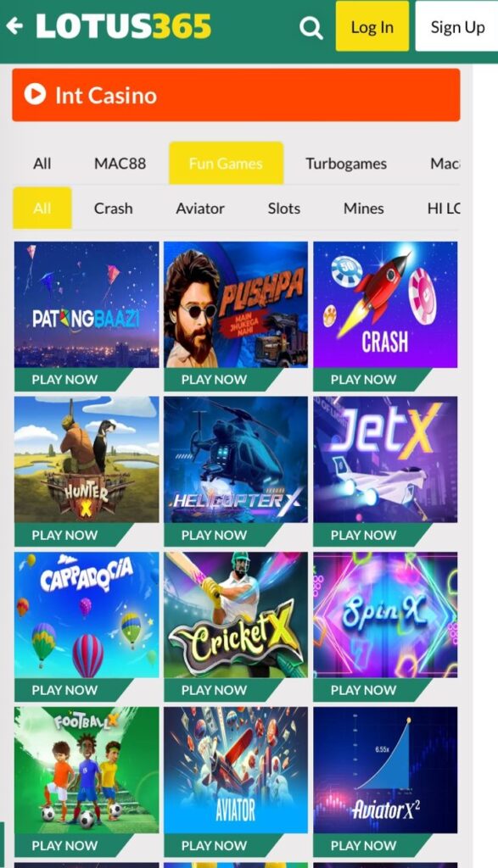Click the Log In button
The image size is (498, 868).
(372, 26)
